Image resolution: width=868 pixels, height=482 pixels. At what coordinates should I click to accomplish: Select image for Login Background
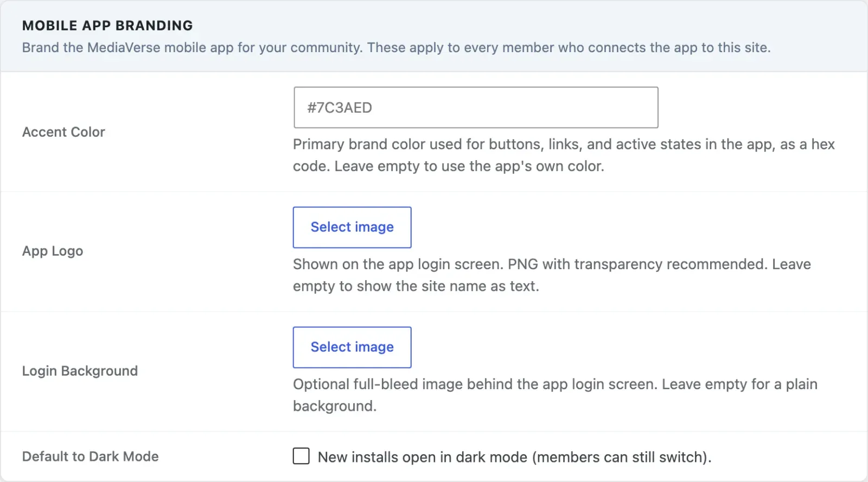click(x=352, y=347)
